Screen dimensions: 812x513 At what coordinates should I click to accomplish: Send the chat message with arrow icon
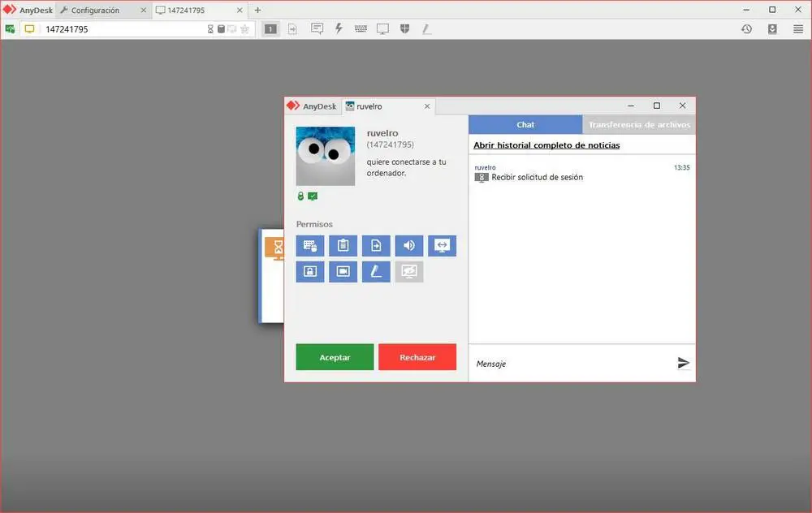click(683, 364)
